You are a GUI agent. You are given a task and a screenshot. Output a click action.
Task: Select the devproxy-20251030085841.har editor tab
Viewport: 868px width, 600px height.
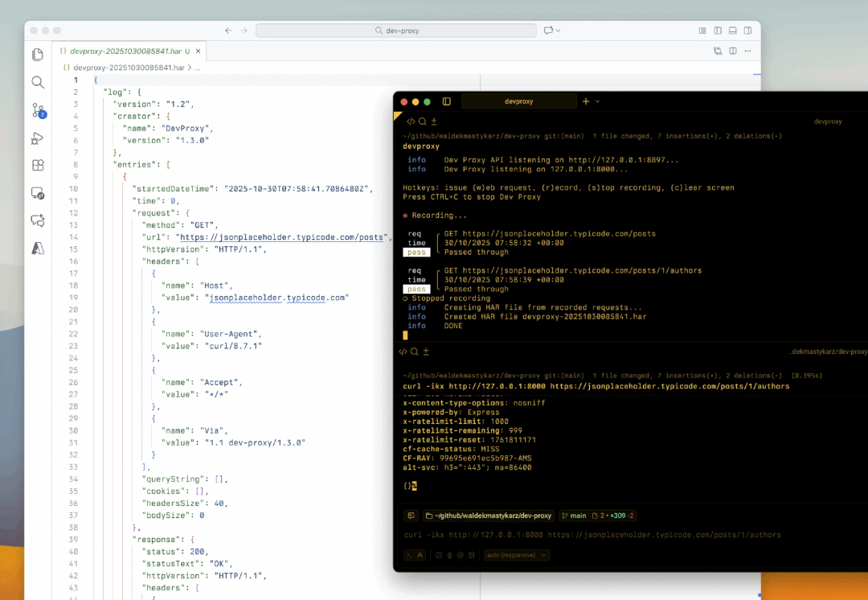click(x=125, y=50)
